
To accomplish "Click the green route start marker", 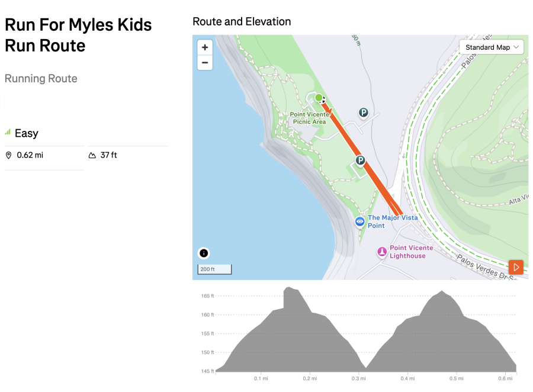I will [319, 98].
